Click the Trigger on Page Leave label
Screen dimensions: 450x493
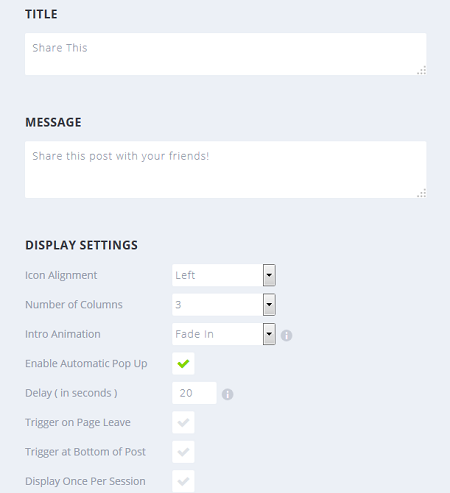(x=78, y=422)
